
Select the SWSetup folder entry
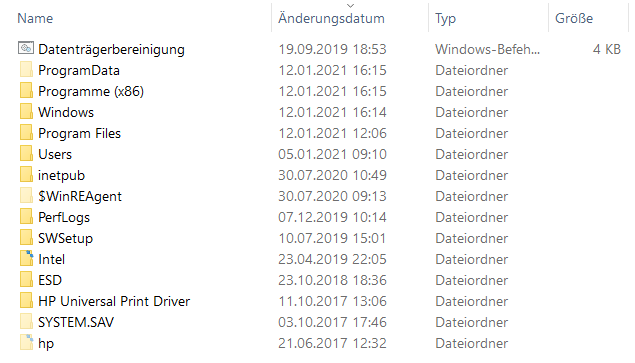tap(65, 238)
